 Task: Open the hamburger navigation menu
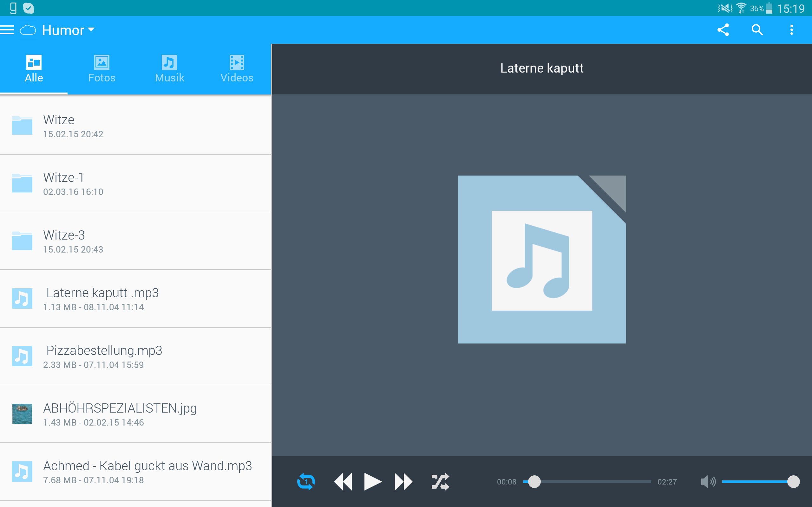click(x=7, y=30)
